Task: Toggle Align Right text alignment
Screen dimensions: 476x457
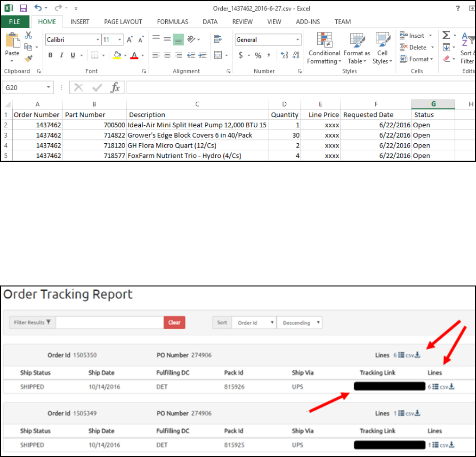Action: [x=178, y=55]
